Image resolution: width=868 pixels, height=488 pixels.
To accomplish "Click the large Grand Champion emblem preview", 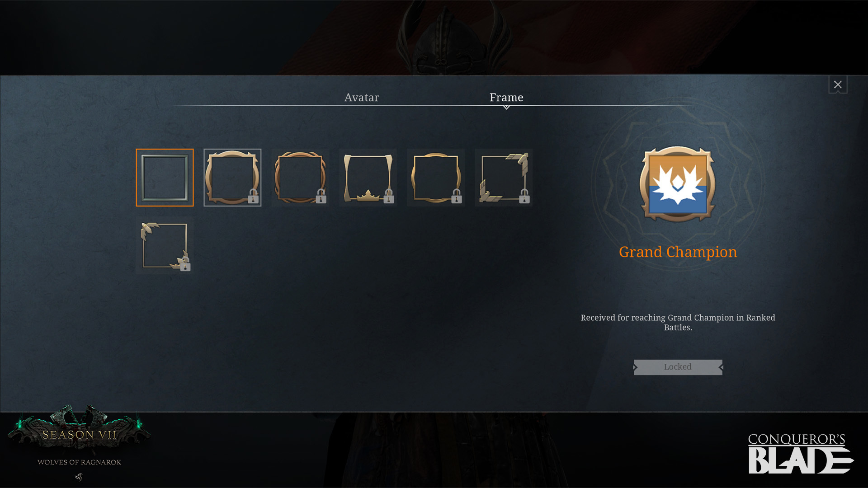I will point(678,184).
